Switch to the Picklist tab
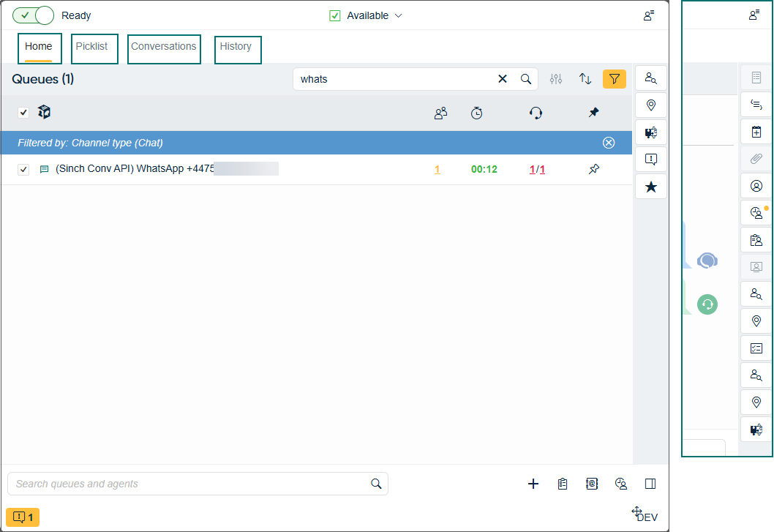774x532 pixels. [x=91, y=47]
